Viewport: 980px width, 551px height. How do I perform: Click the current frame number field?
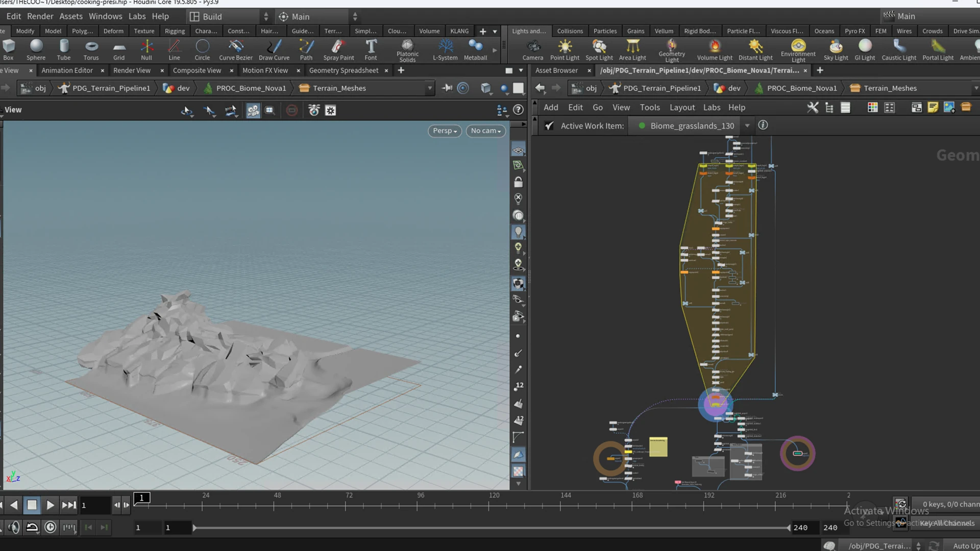point(95,505)
